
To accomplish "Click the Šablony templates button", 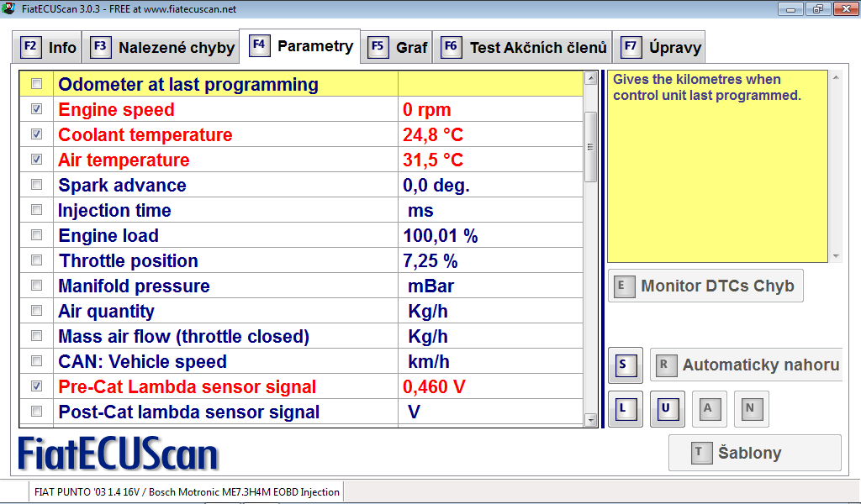I will (x=754, y=453).
